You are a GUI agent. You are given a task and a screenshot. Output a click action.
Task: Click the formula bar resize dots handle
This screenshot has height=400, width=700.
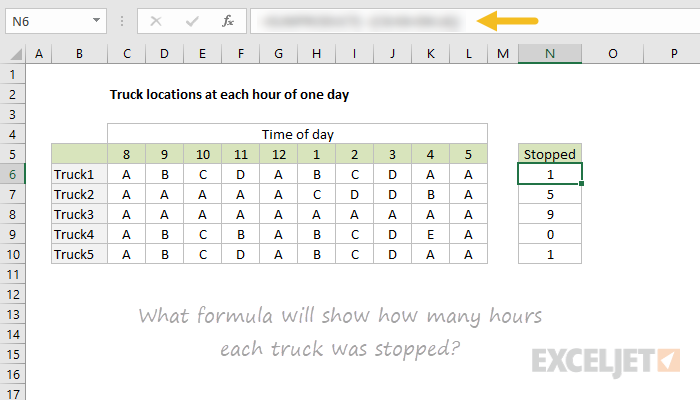point(122,21)
